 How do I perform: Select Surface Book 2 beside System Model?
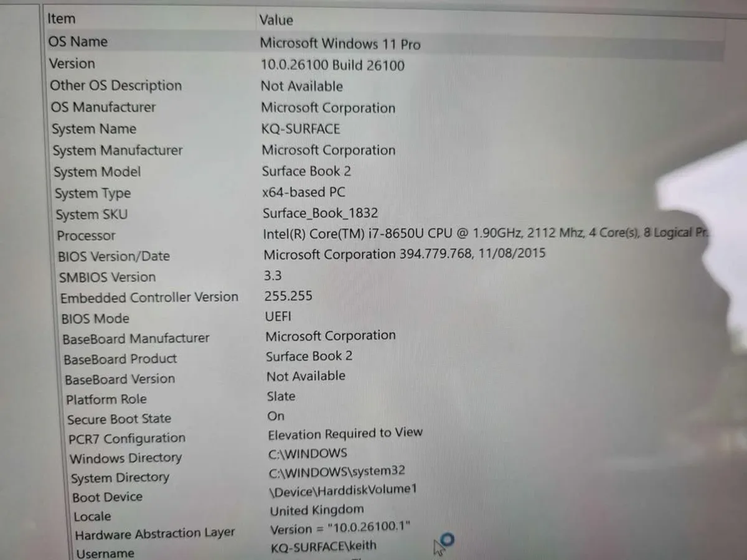(306, 171)
